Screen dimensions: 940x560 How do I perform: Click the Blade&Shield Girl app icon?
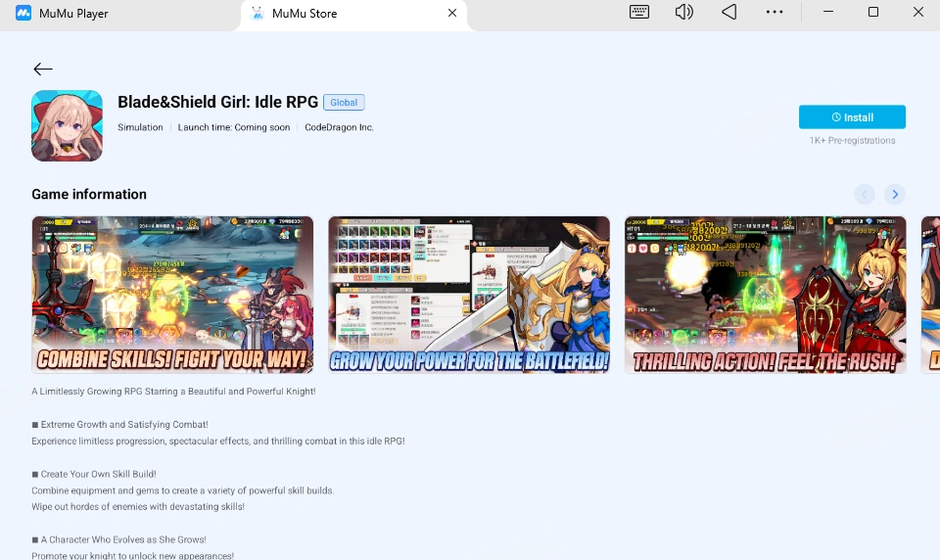68,126
